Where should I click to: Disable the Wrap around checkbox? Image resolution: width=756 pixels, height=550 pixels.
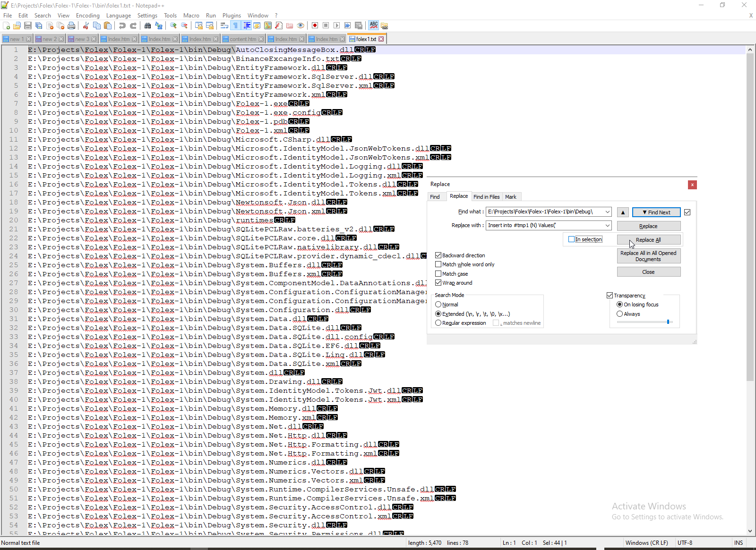pos(438,283)
